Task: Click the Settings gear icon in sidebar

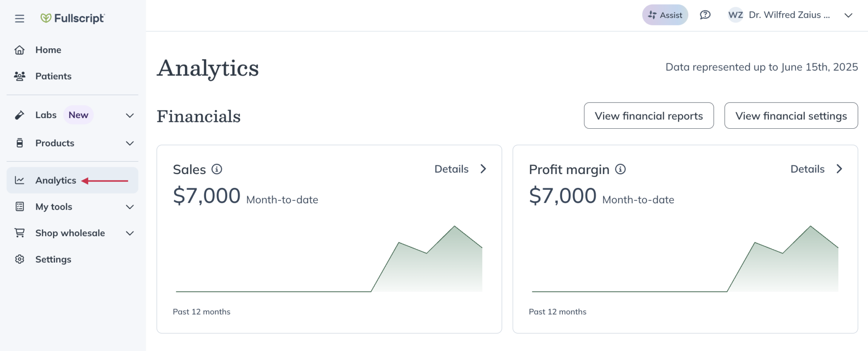Action: point(19,259)
